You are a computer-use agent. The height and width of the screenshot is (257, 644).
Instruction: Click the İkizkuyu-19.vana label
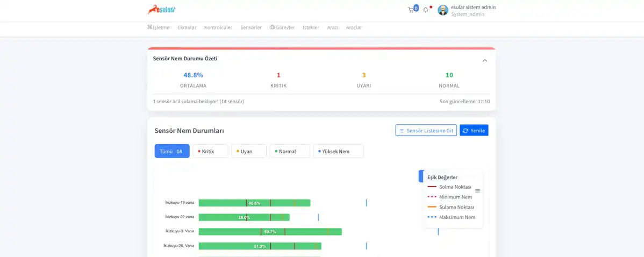180,203
